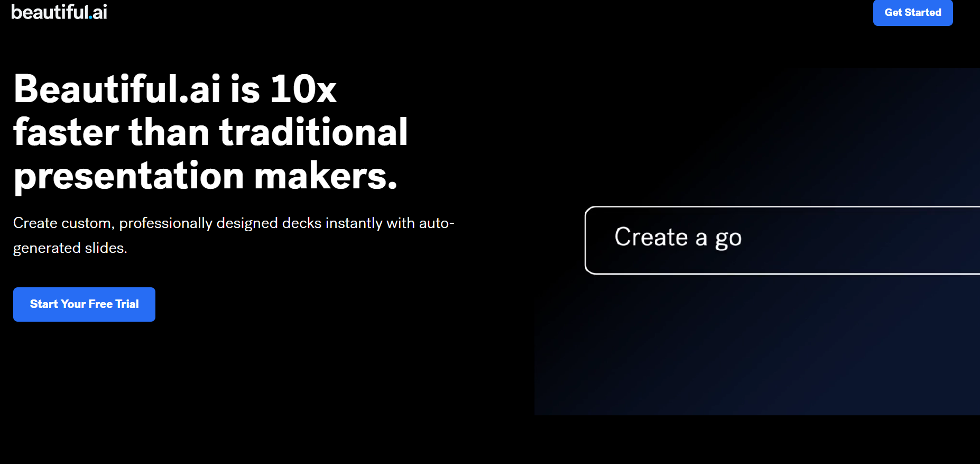This screenshot has height=464, width=980.
Task: Click Start Your Free Trial
Action: coord(84,304)
